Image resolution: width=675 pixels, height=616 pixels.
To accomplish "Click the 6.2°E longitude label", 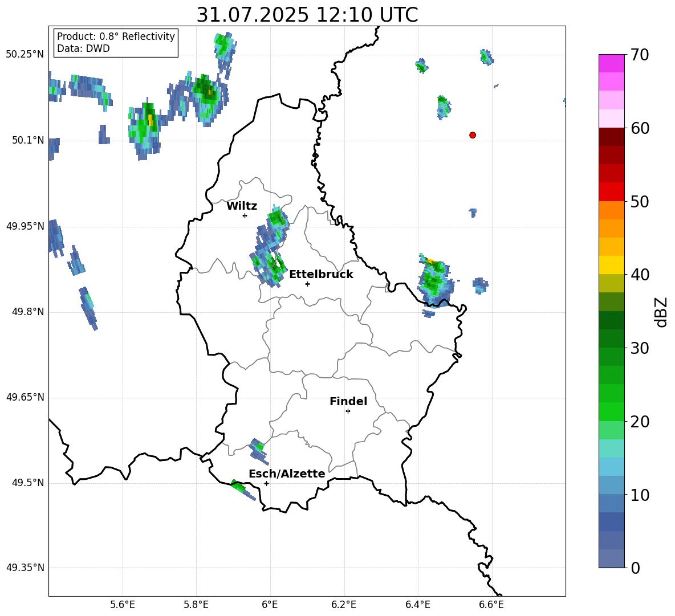I will click(x=344, y=605).
